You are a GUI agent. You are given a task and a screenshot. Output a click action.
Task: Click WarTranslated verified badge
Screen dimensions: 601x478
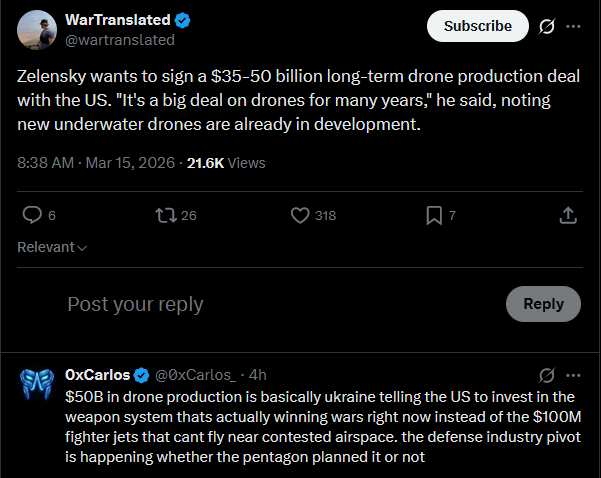point(183,20)
